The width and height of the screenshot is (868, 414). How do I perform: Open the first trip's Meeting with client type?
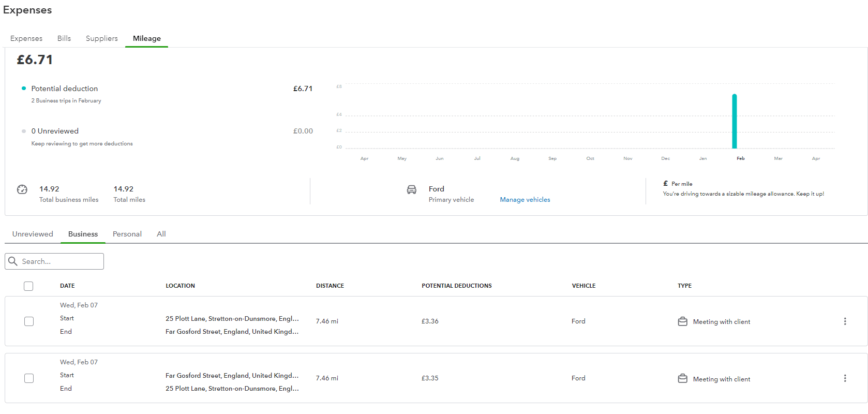[721, 322]
